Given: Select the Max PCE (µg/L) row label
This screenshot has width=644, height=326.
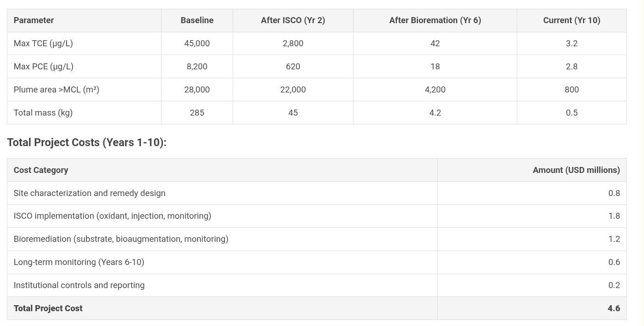Looking at the screenshot, I should (x=43, y=67).
